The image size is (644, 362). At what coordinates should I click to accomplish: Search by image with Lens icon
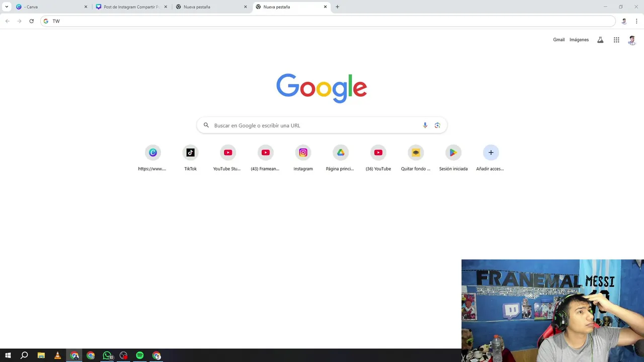pyautogui.click(x=437, y=125)
